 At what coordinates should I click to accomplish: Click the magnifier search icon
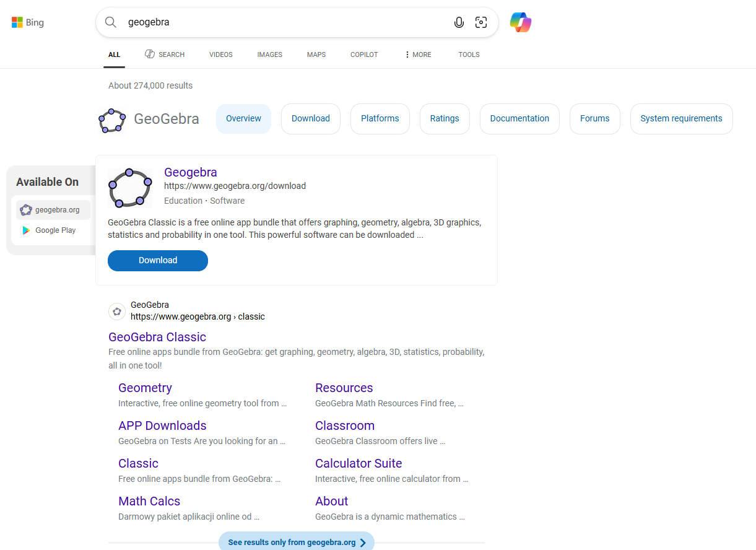click(111, 22)
